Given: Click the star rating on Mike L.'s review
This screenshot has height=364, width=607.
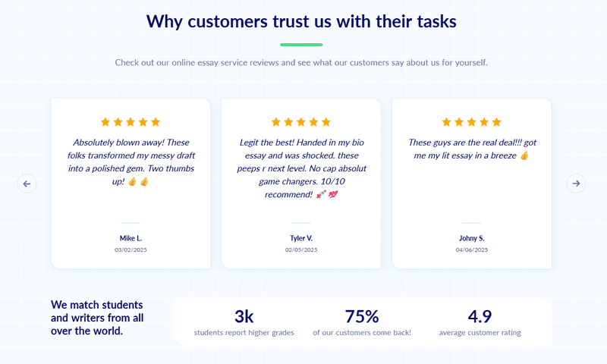Looking at the screenshot, I should (x=131, y=122).
